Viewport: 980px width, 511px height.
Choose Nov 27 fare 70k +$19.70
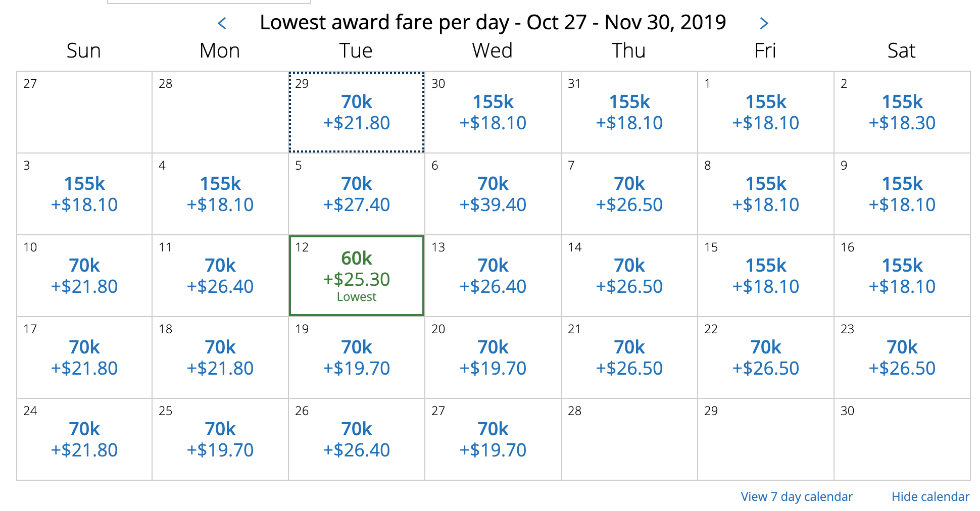click(493, 440)
